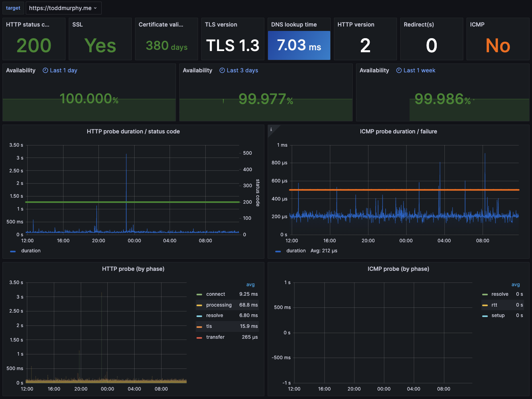Click the TLS 1.3 value
Screen dimensions: 532x399
(x=233, y=45)
